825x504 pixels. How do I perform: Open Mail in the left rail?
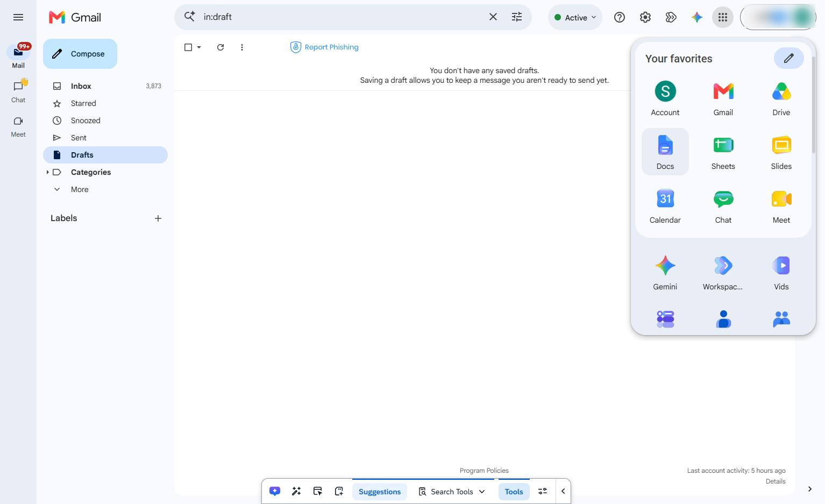[18, 56]
